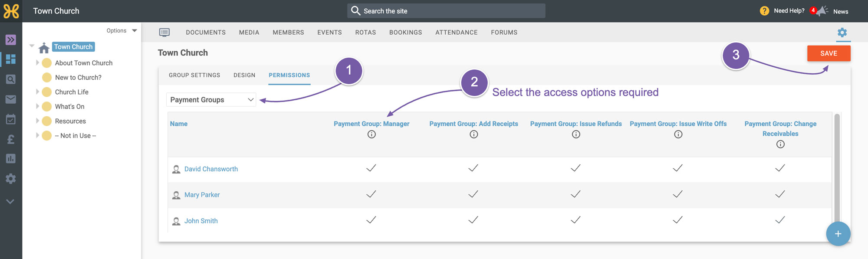Open the Rotas menu

pyautogui.click(x=365, y=33)
